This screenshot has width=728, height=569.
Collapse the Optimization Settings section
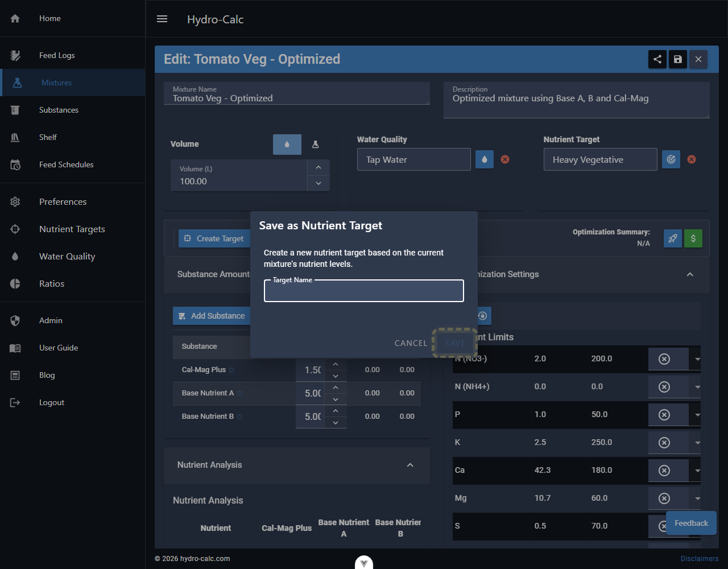pyautogui.click(x=690, y=274)
